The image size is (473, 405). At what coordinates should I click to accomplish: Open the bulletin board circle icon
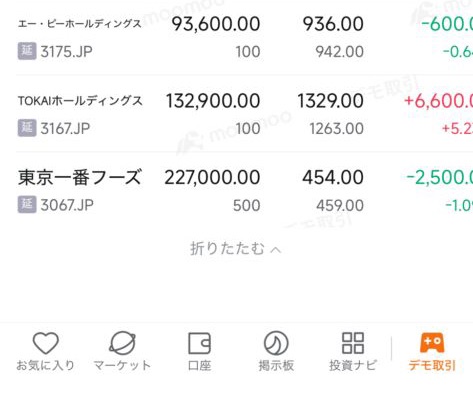(x=276, y=343)
